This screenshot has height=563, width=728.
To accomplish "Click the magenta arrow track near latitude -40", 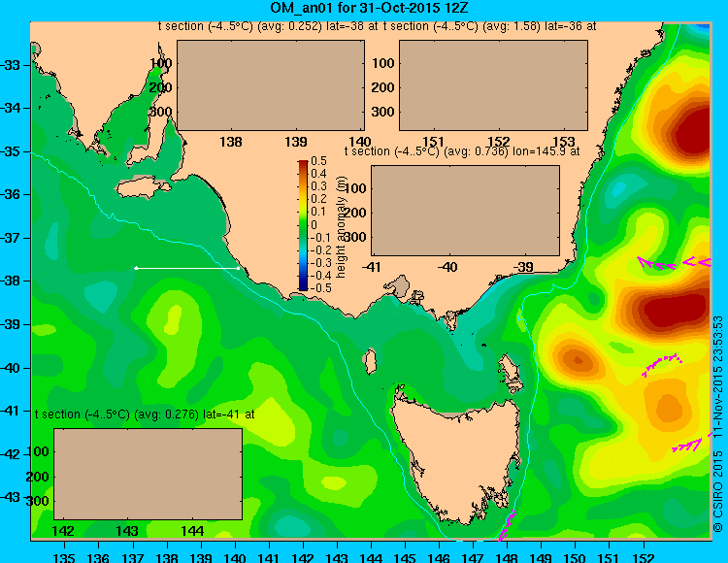I will click(662, 365).
